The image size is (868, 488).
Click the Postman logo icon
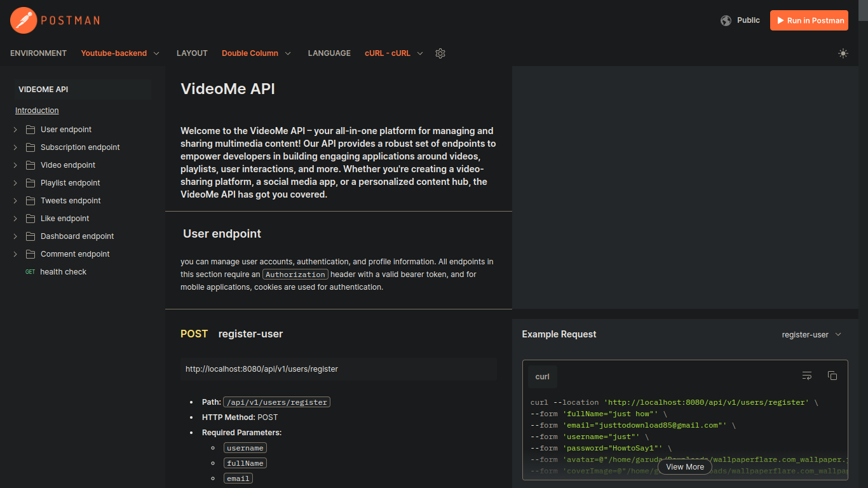coord(23,20)
